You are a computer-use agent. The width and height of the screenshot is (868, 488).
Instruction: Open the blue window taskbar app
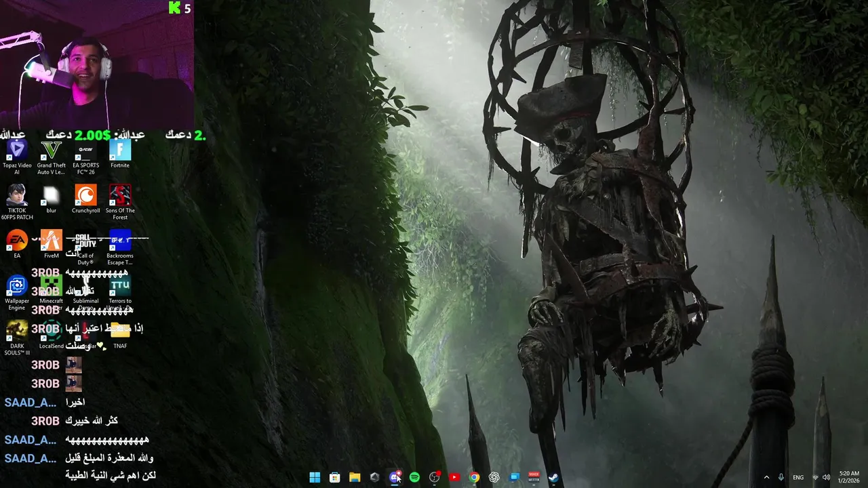pos(515,477)
